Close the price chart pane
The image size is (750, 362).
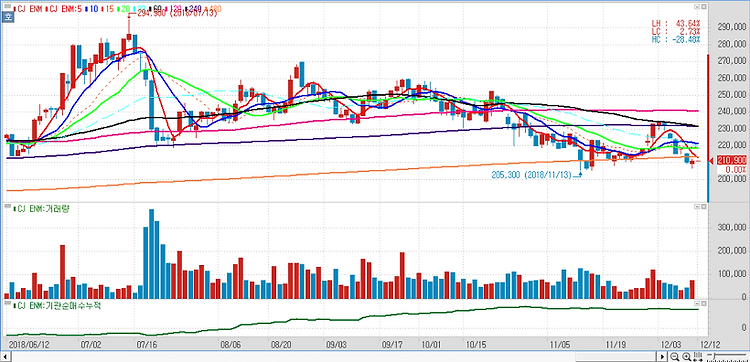tap(704, 8)
